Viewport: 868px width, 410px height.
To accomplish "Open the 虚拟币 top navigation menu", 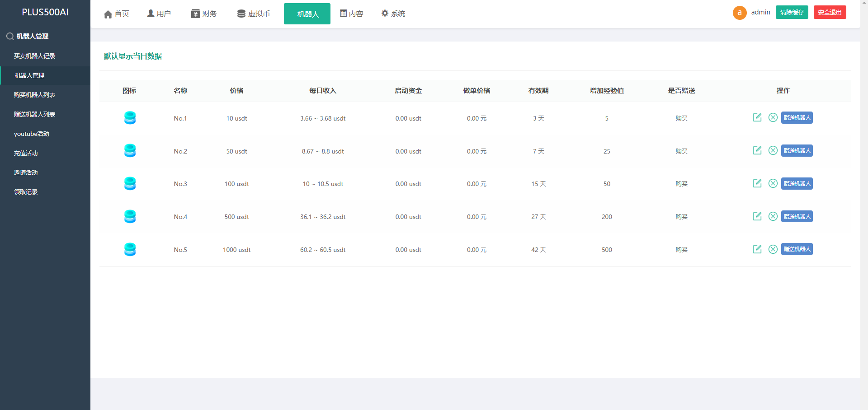I will pos(254,14).
